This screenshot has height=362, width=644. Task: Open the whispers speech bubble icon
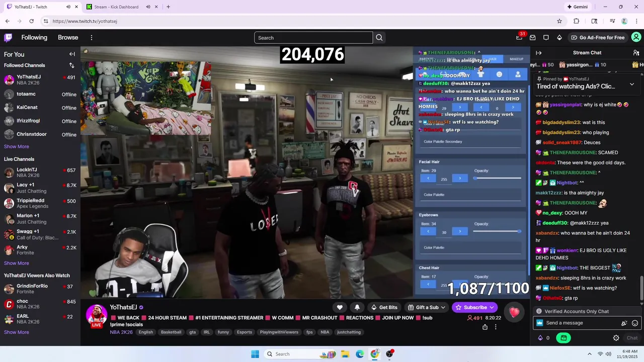click(546, 37)
